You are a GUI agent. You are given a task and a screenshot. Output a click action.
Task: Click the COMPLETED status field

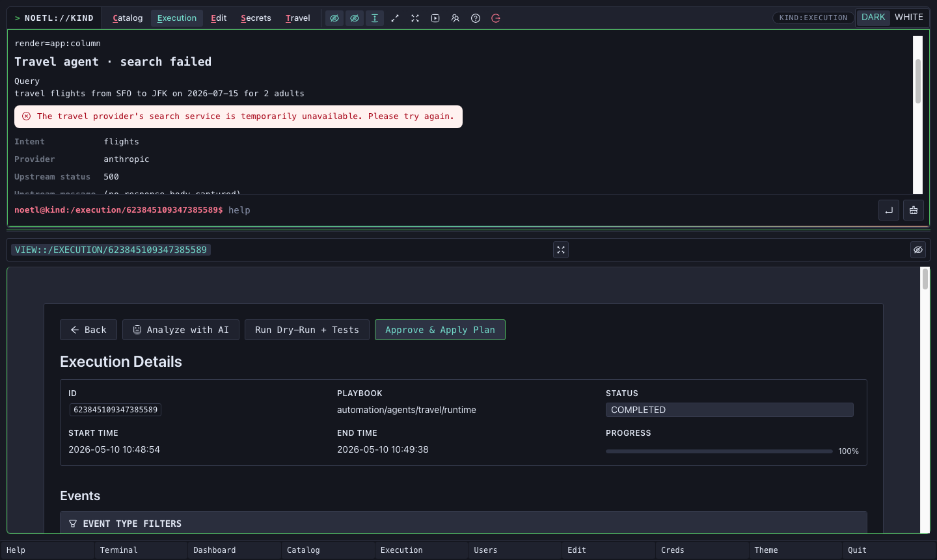729,410
